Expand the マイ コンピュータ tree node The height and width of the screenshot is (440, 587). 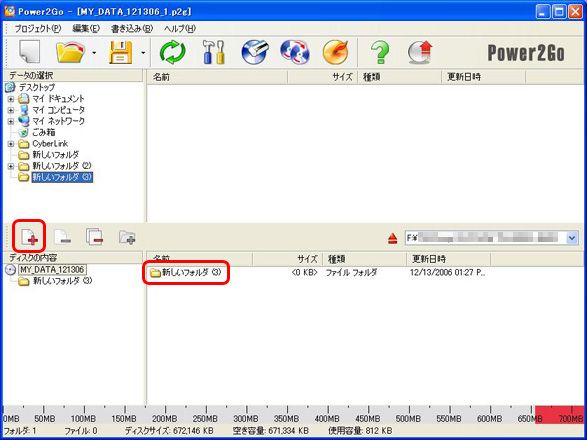(11, 110)
